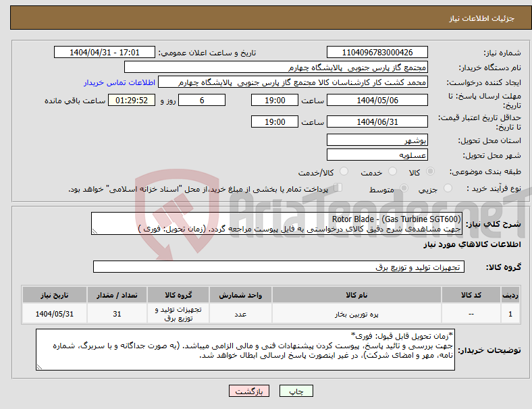Click the گروه کالا column header

click(x=178, y=295)
